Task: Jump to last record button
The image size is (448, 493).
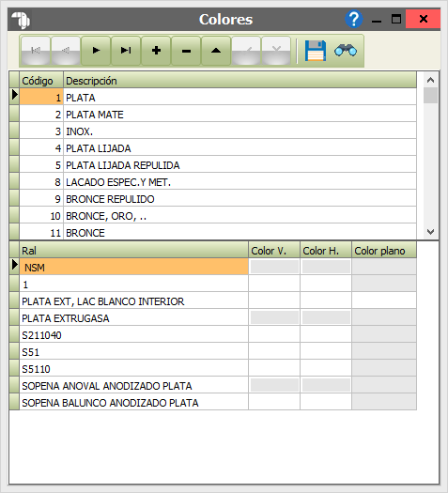Action: 126,51
